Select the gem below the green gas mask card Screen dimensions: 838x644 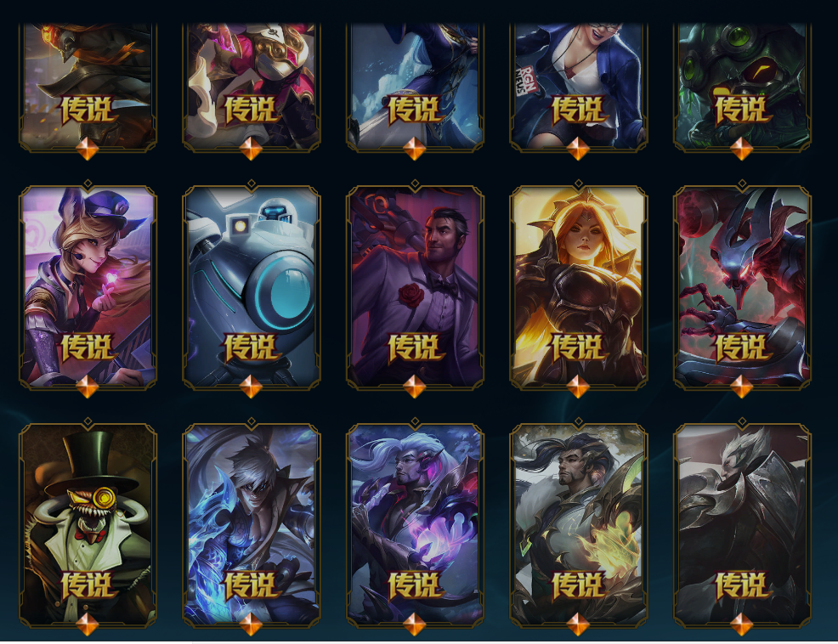(741, 148)
